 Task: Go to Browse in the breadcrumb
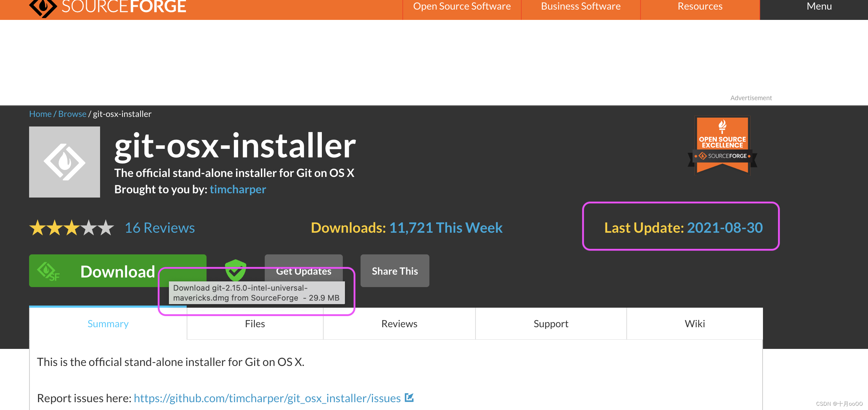coord(72,114)
